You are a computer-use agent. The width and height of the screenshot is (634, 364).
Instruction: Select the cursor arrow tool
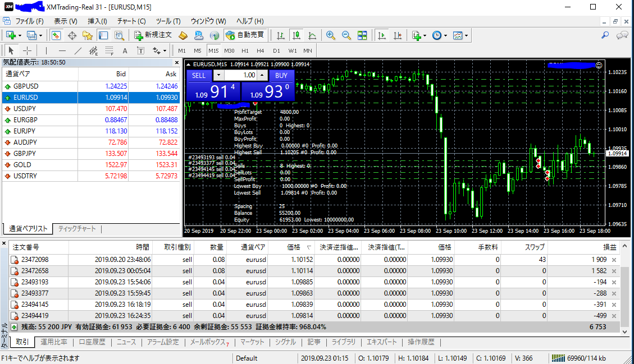[x=11, y=50]
